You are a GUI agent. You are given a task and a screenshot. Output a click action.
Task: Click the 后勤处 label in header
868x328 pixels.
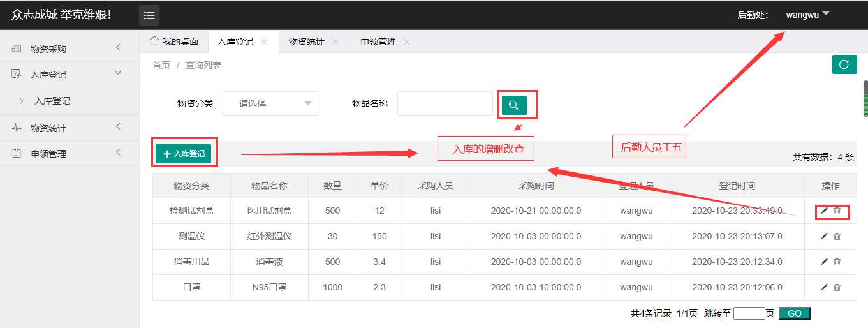coord(753,15)
